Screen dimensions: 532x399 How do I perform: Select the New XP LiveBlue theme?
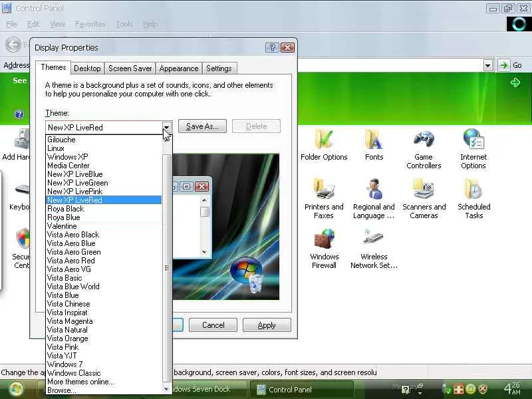[104, 174]
